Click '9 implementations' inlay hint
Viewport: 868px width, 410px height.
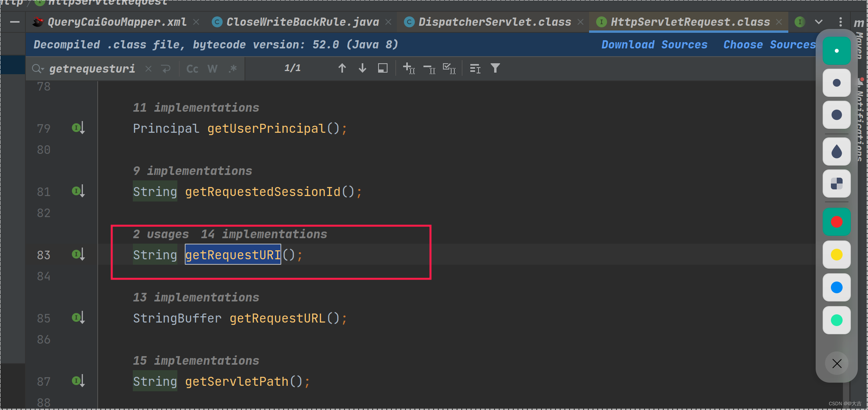pyautogui.click(x=193, y=171)
